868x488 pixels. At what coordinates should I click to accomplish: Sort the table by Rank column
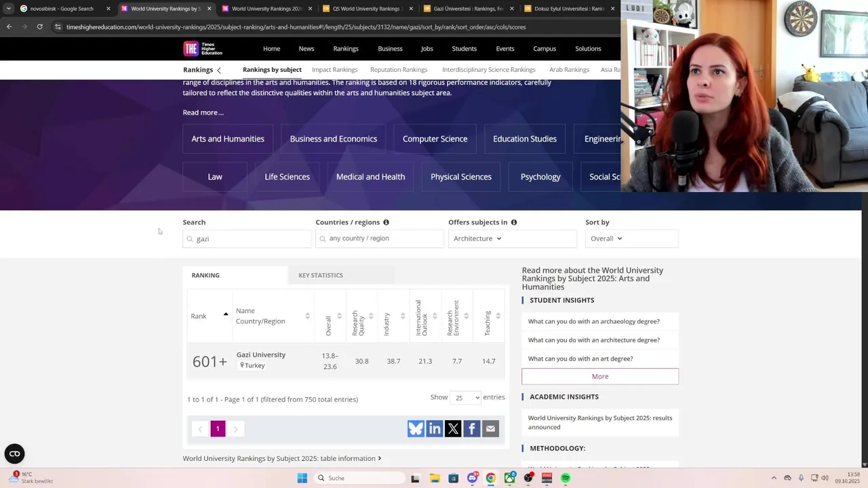pos(210,316)
